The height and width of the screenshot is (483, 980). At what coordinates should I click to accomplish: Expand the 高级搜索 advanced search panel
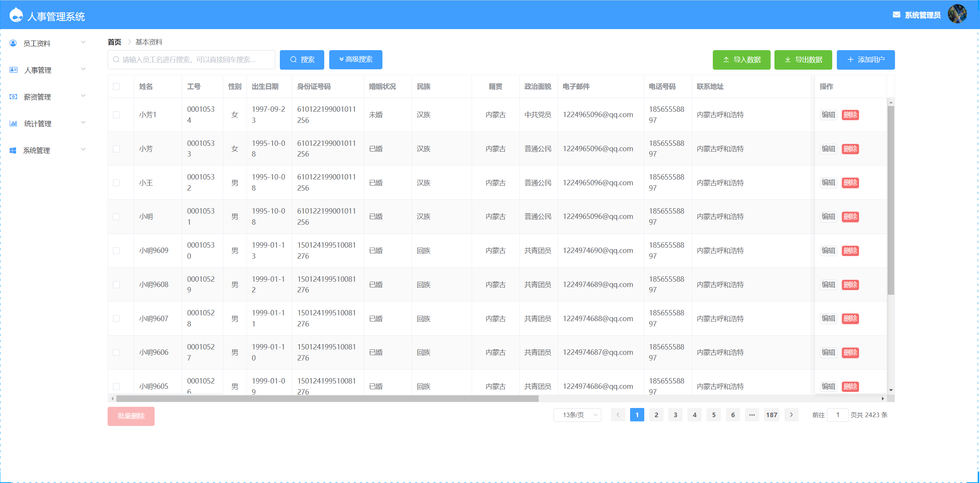(356, 60)
